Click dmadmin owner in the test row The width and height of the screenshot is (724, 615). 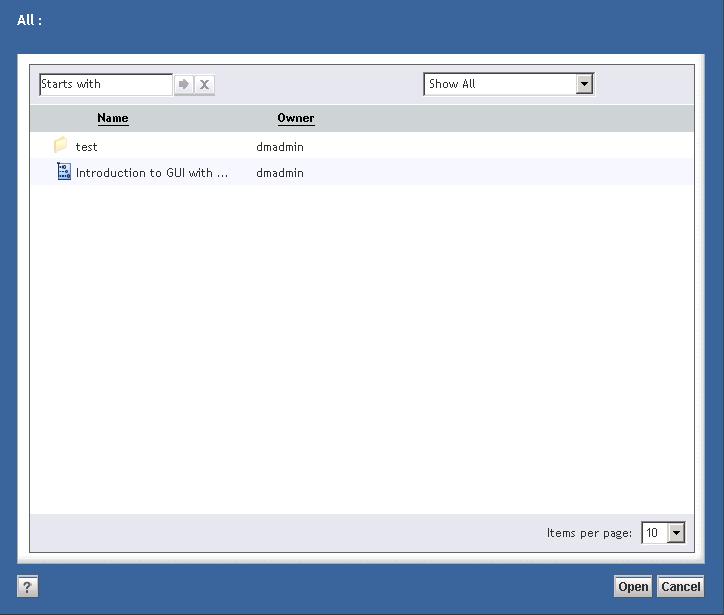(x=280, y=147)
